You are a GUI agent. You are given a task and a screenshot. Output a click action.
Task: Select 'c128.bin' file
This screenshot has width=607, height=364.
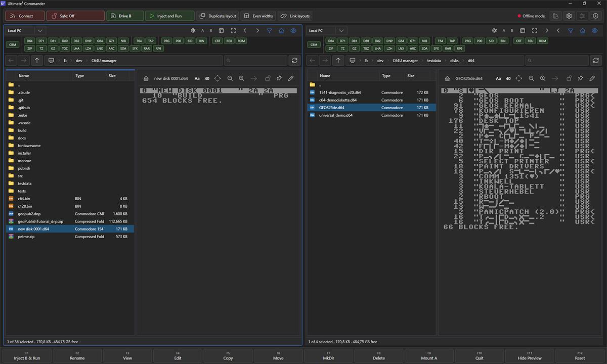click(70, 206)
